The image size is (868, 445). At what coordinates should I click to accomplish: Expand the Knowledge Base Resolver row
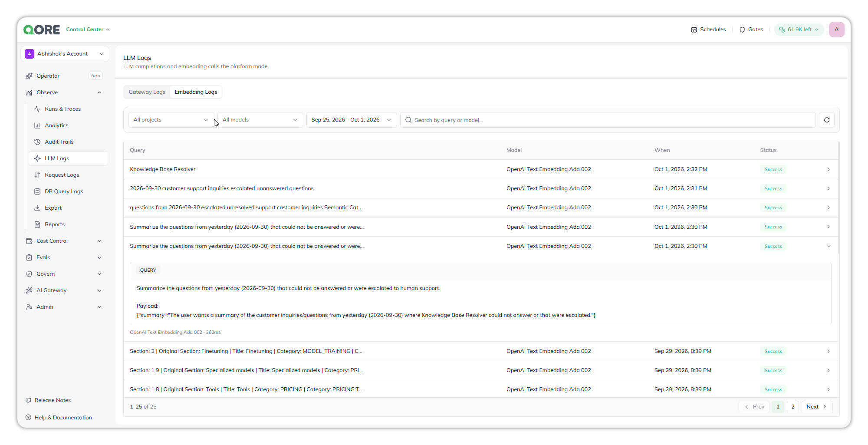(x=481, y=169)
